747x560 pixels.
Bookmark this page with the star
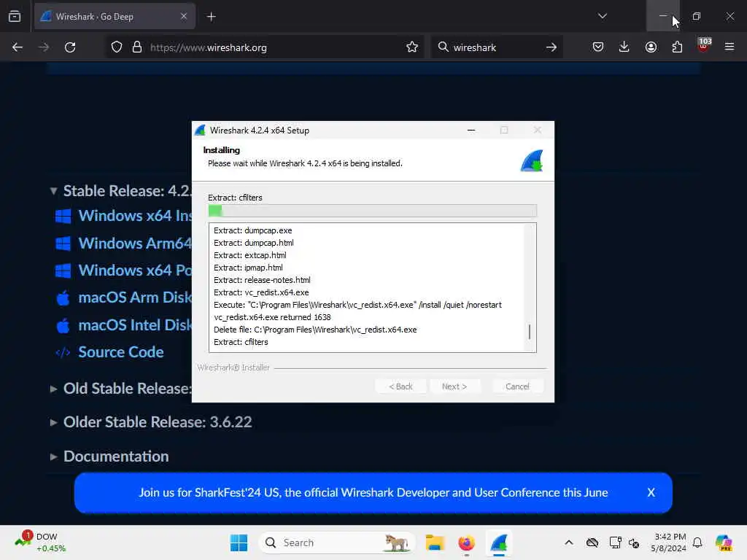pos(412,47)
